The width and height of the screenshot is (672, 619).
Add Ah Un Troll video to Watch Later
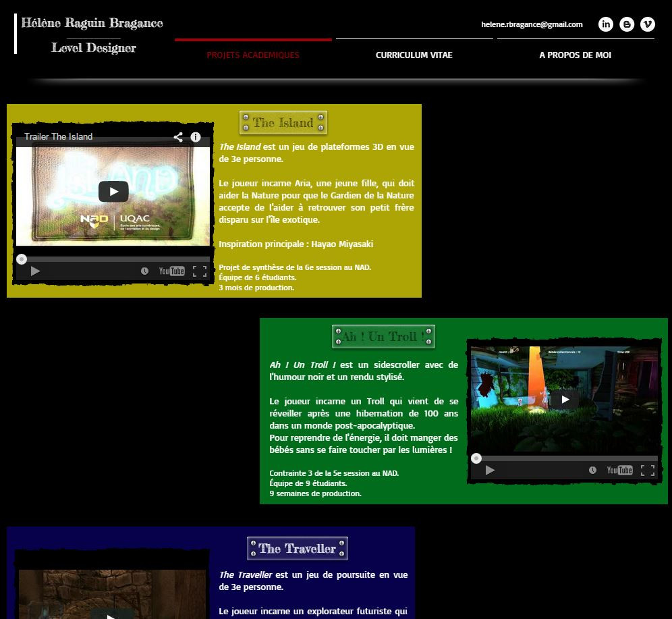click(x=593, y=469)
